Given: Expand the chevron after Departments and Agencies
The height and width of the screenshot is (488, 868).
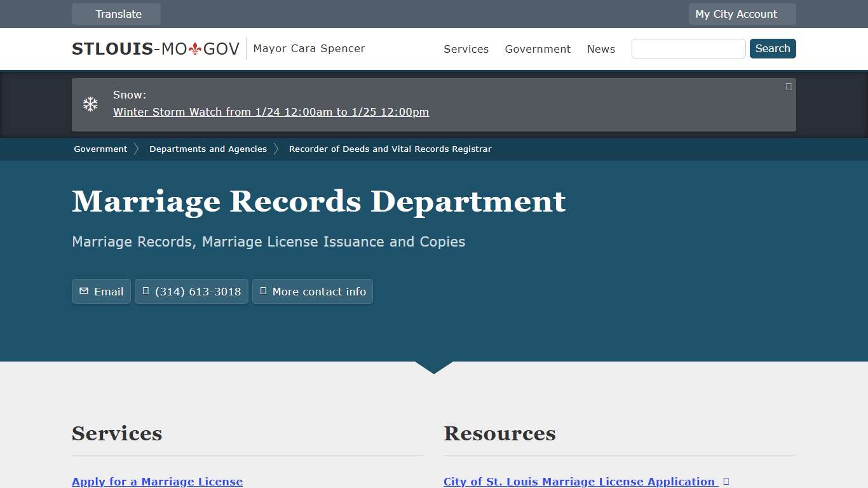Looking at the screenshot, I should pyautogui.click(x=276, y=149).
